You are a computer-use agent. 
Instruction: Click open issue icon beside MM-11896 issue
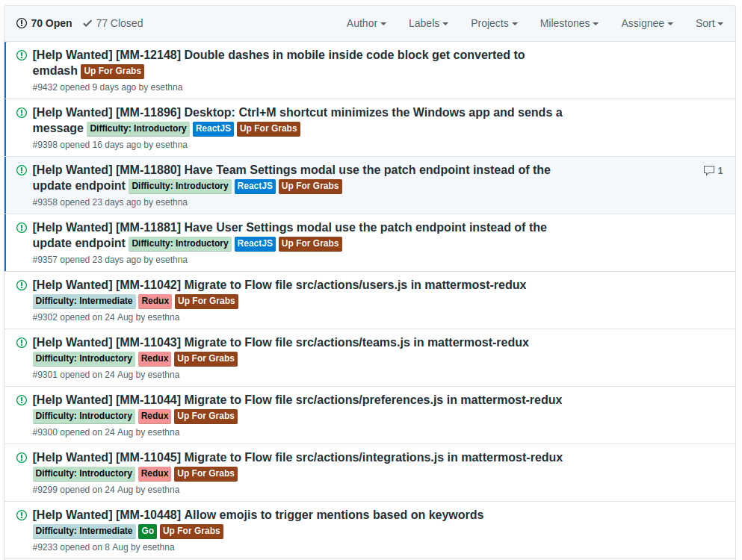click(x=22, y=113)
